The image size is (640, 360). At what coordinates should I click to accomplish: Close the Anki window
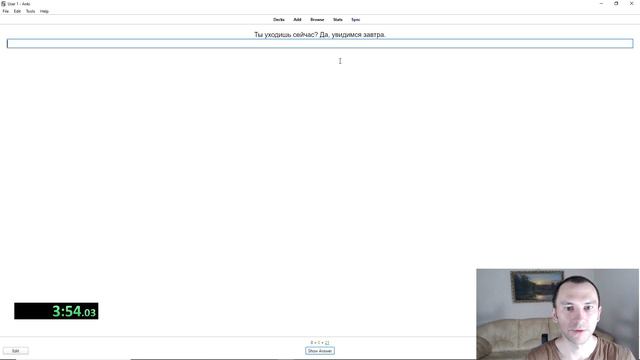tap(631, 3)
